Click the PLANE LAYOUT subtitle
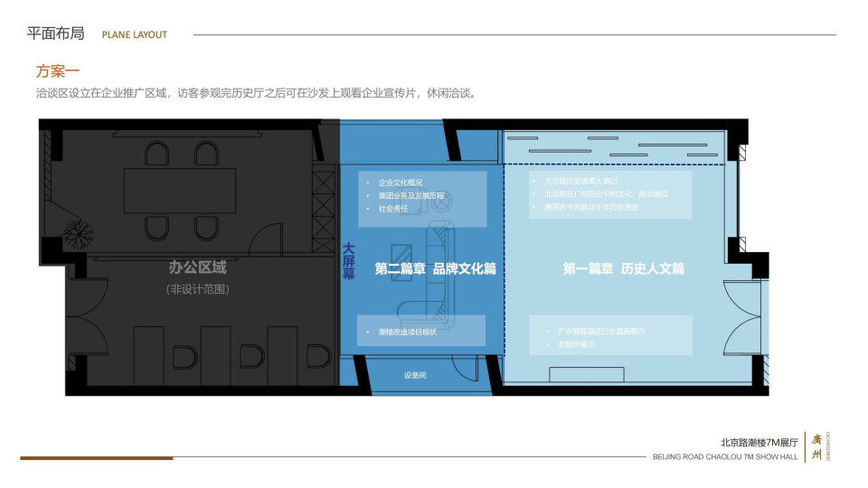868x488 pixels. pyautogui.click(x=135, y=35)
